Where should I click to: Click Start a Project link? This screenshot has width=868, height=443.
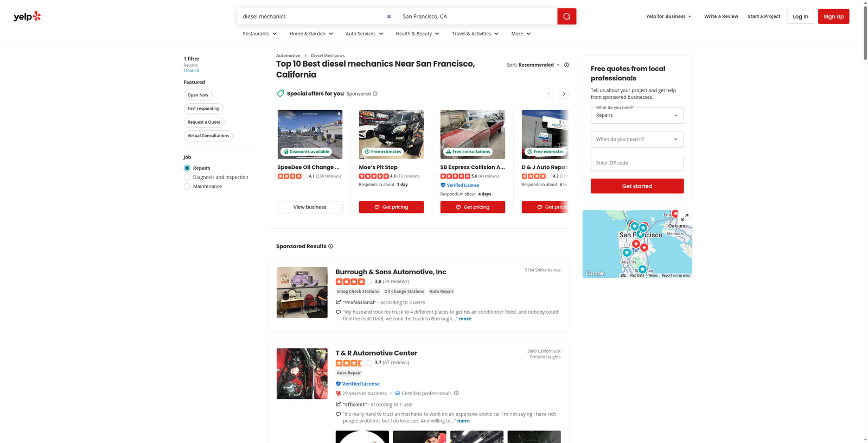[764, 16]
